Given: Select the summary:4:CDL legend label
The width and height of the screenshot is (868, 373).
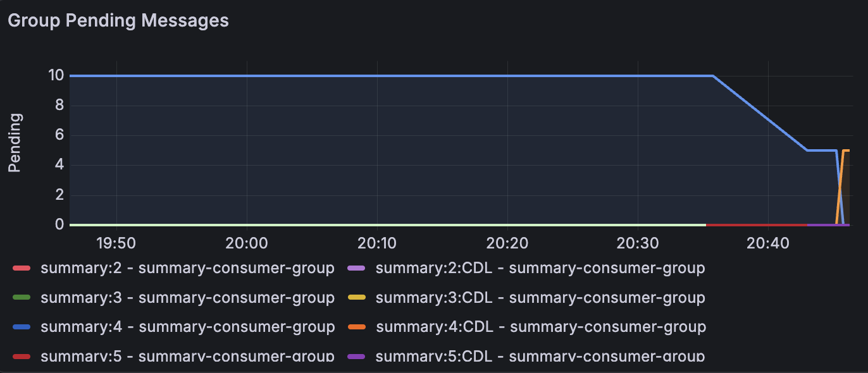Looking at the screenshot, I should 540,327.
